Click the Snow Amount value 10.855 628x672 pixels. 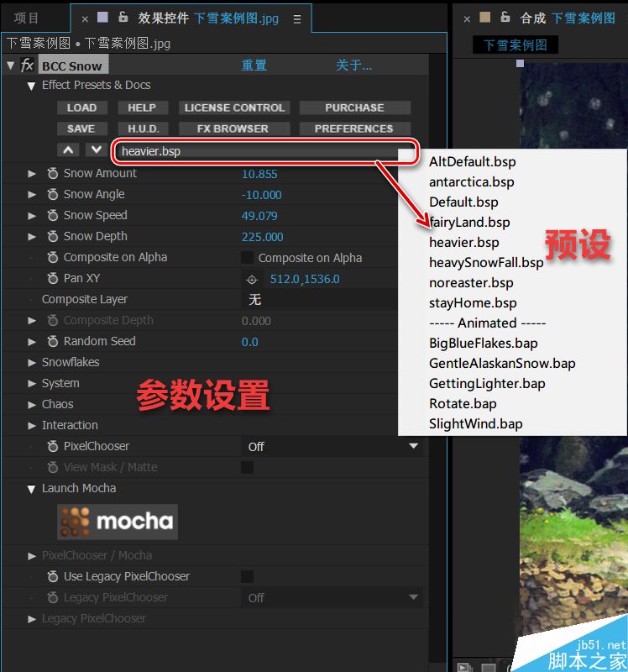pyautogui.click(x=259, y=174)
